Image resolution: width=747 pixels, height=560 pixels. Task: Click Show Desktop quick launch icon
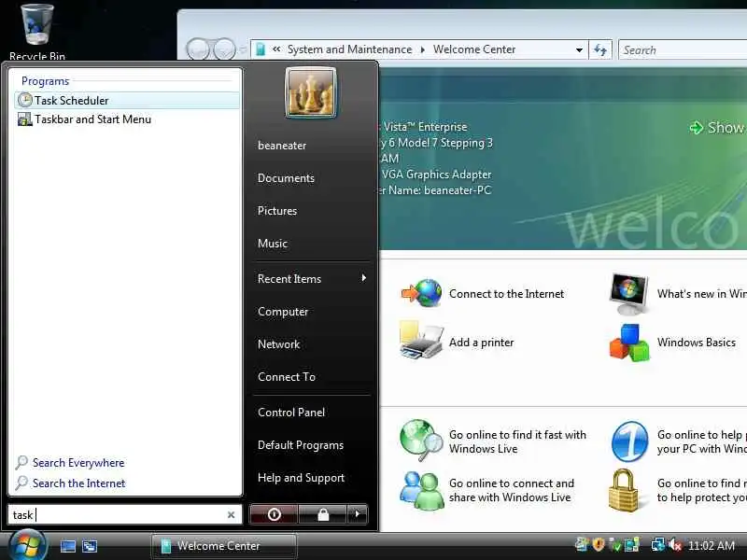pyautogui.click(x=67, y=546)
